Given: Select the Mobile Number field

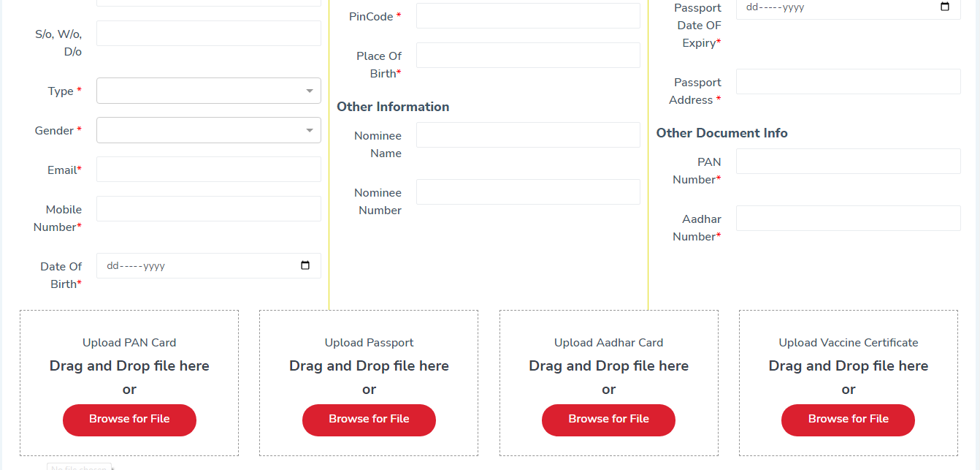Looking at the screenshot, I should pos(209,208).
